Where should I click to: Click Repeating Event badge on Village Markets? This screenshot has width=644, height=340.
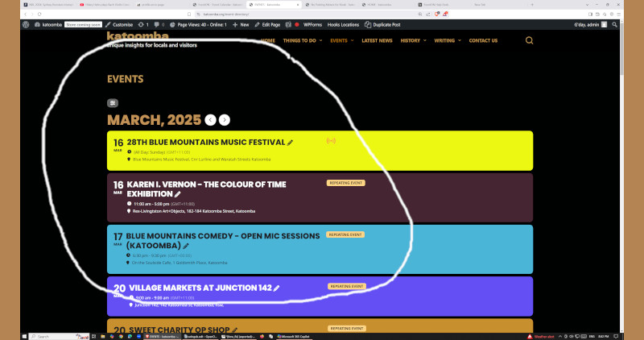pyautogui.click(x=347, y=286)
